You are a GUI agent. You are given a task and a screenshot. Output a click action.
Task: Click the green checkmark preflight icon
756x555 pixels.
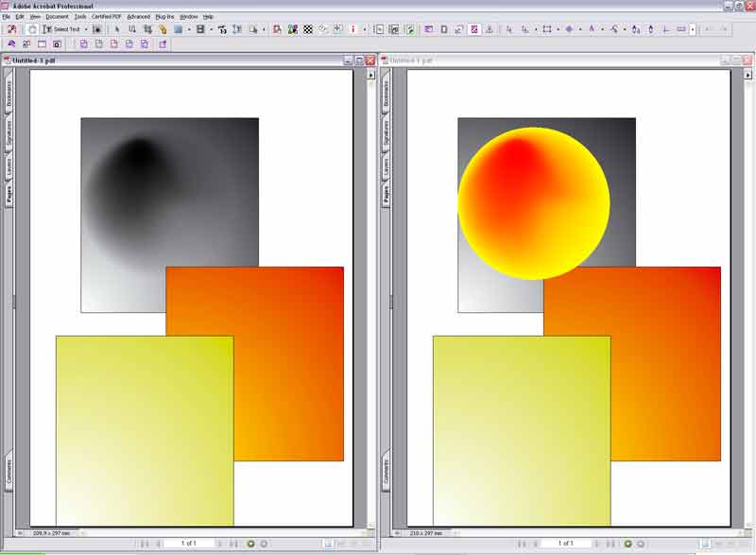pos(410,29)
